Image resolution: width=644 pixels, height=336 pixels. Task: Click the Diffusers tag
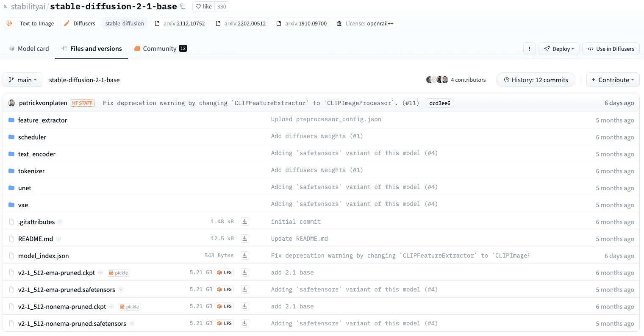coord(80,23)
